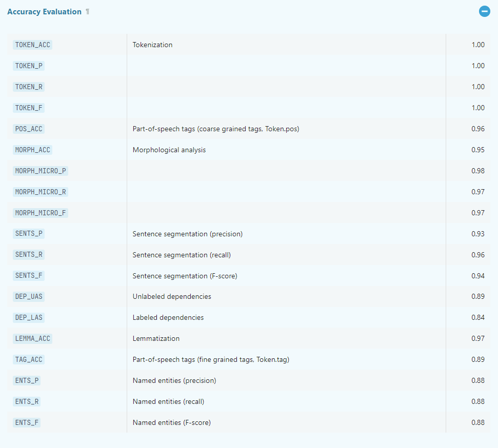Screen dimensions: 498x448
Task: Click Sentence segmentation (F-score) text
Action: [x=185, y=276]
